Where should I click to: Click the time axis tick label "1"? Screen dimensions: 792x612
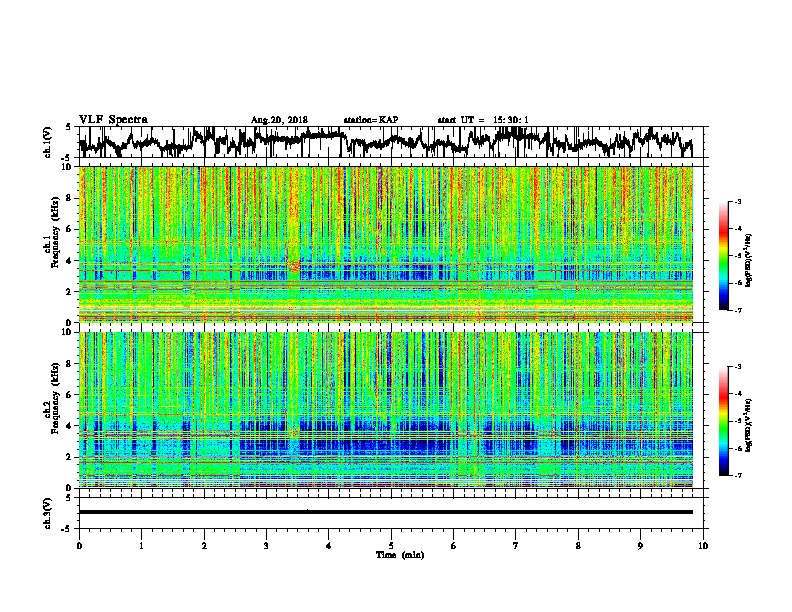pyautogui.click(x=141, y=546)
